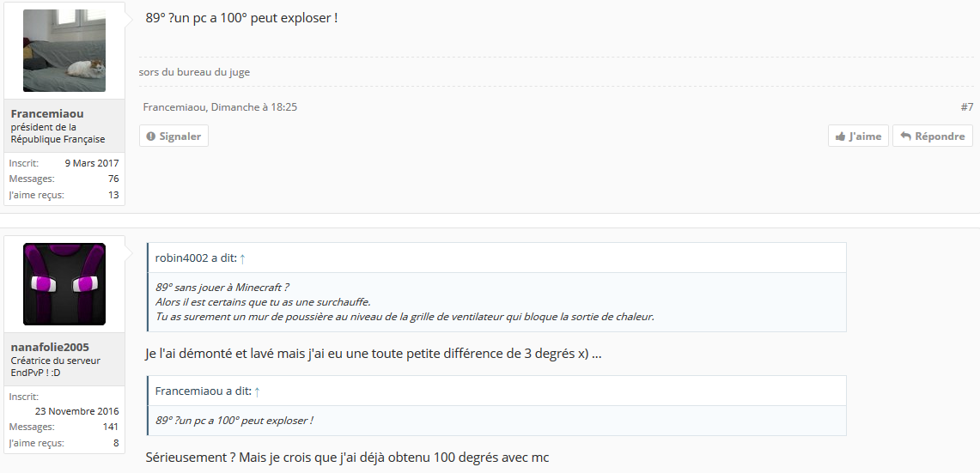Viewport: 980px width, 473px height.
Task: Open the #7 post permalink
Action: coord(967,106)
